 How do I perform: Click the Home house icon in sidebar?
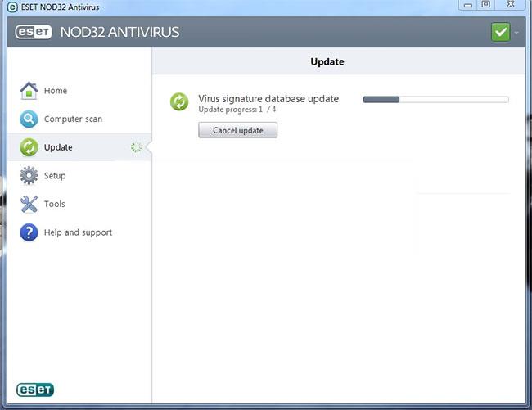click(x=29, y=91)
